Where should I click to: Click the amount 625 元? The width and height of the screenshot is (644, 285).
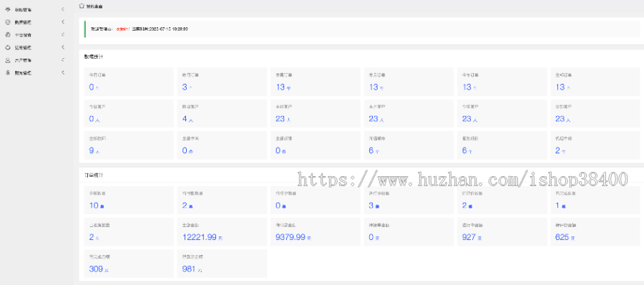[565, 237]
